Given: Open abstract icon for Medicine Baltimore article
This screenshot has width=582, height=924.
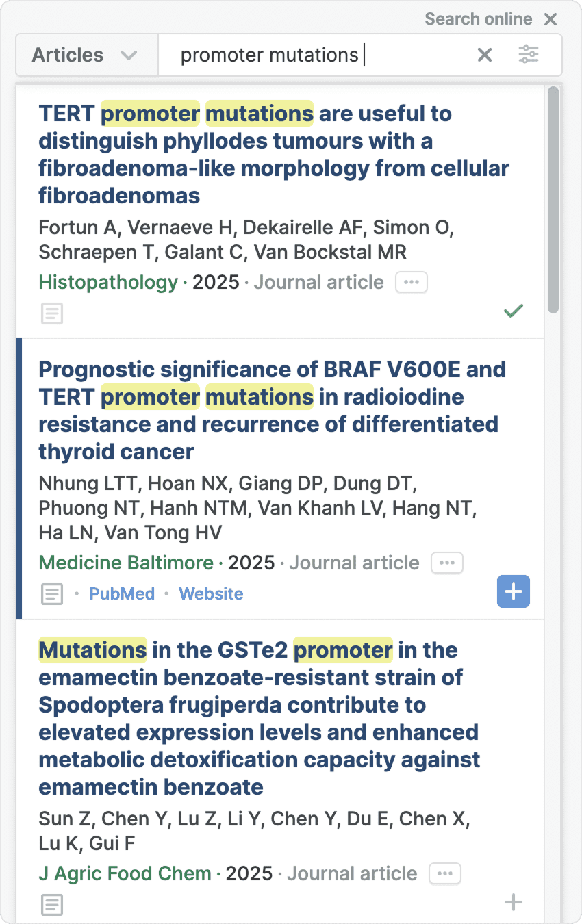Looking at the screenshot, I should (51, 594).
